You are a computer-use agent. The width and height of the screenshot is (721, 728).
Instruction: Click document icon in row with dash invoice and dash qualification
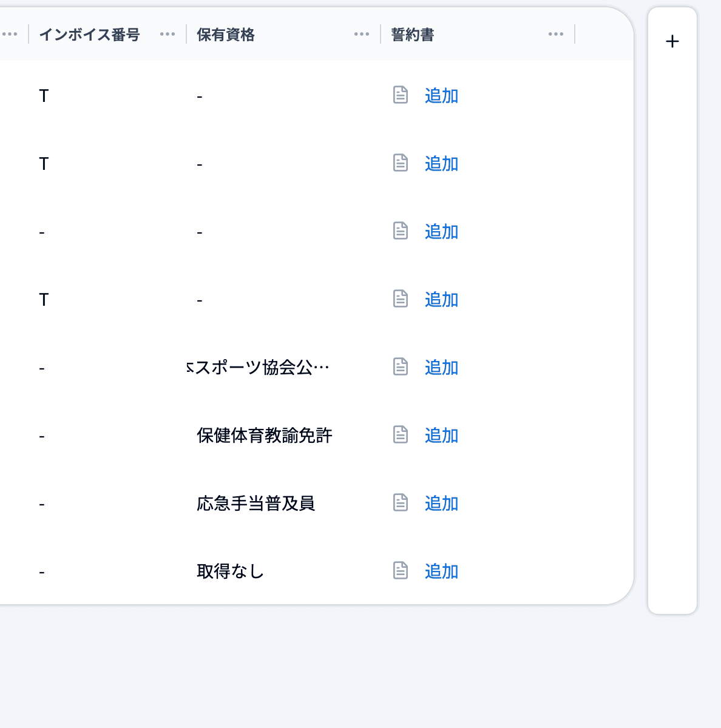pos(401,231)
